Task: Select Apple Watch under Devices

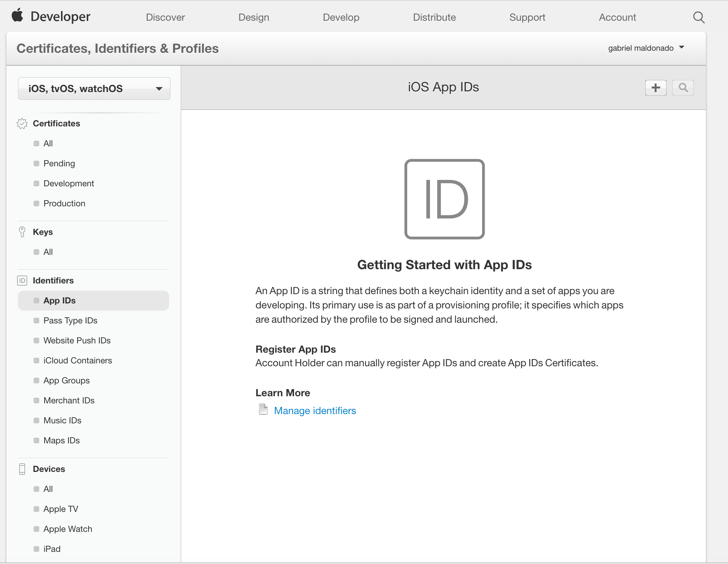Action: pos(68,529)
